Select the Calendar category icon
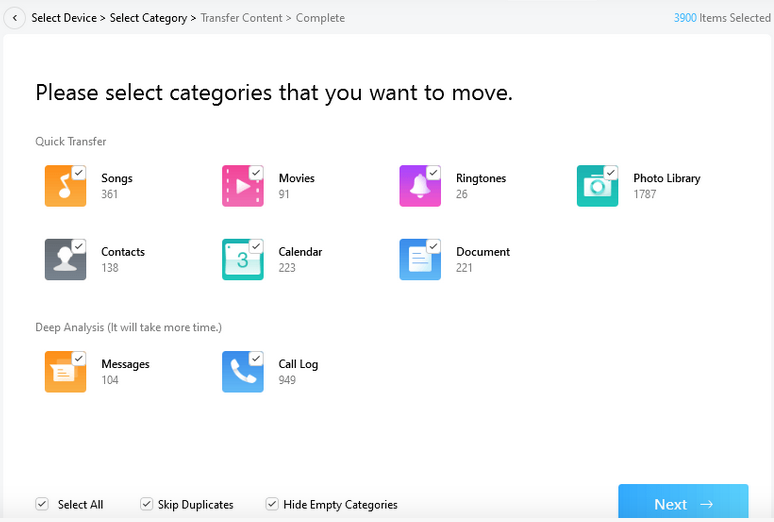This screenshot has width=774, height=522. 242,260
